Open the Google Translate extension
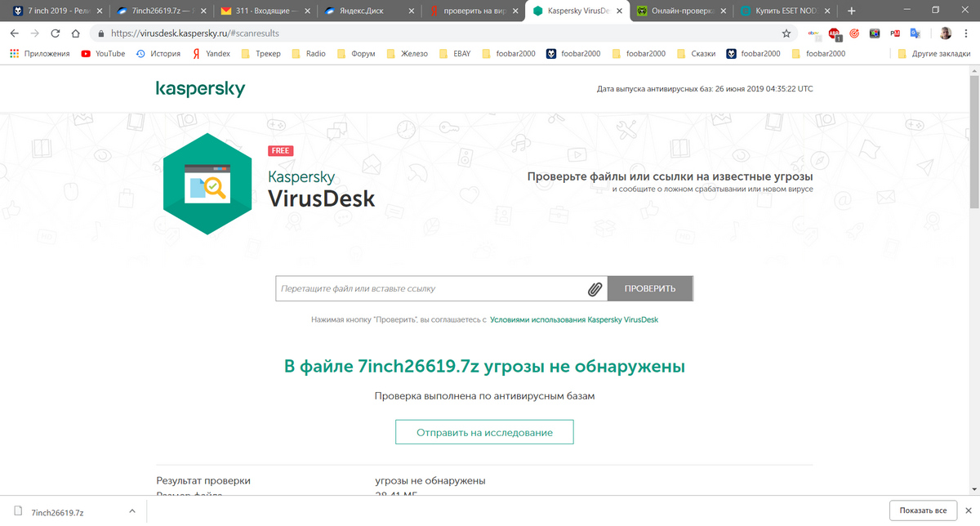 point(915,34)
